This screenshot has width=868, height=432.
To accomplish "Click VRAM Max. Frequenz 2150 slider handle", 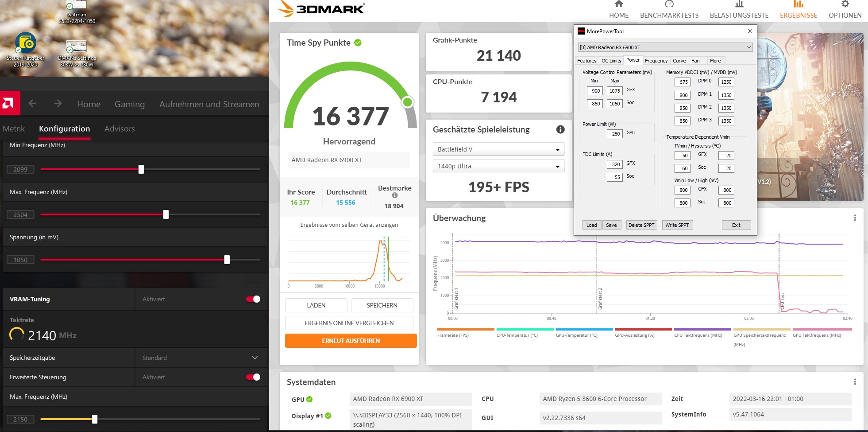I will pos(95,419).
